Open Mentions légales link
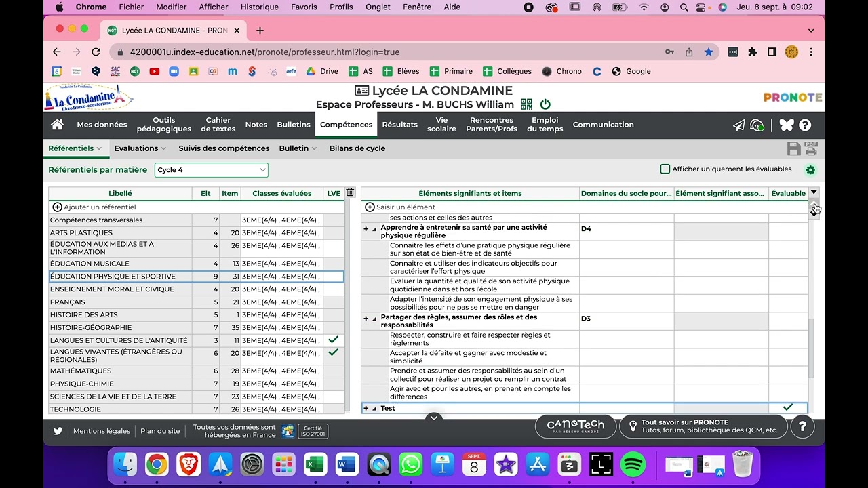This screenshot has width=868, height=488. tap(102, 431)
